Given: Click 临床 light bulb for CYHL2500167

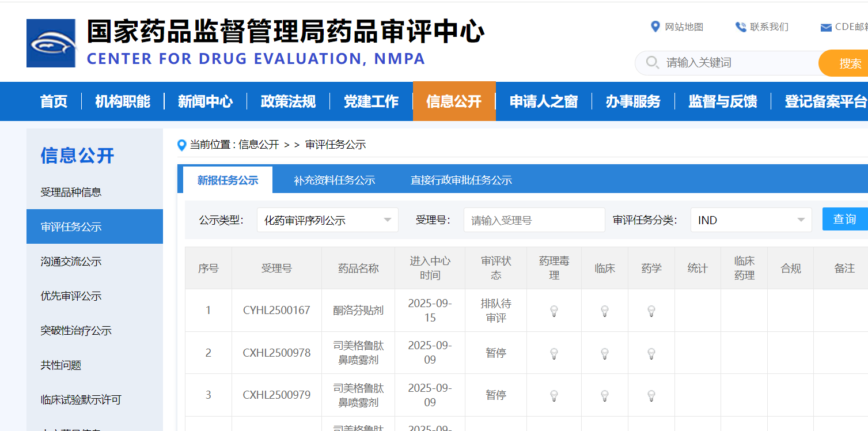Looking at the screenshot, I should [x=605, y=311].
